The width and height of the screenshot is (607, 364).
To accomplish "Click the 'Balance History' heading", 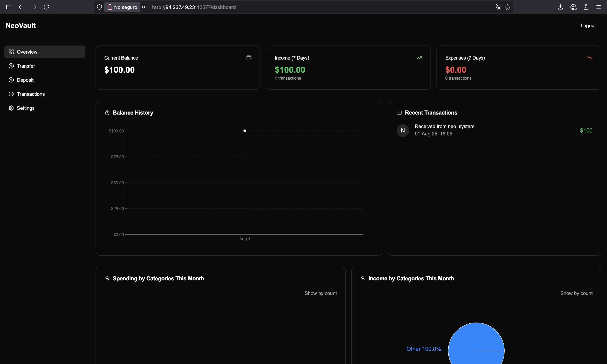I will (133, 113).
